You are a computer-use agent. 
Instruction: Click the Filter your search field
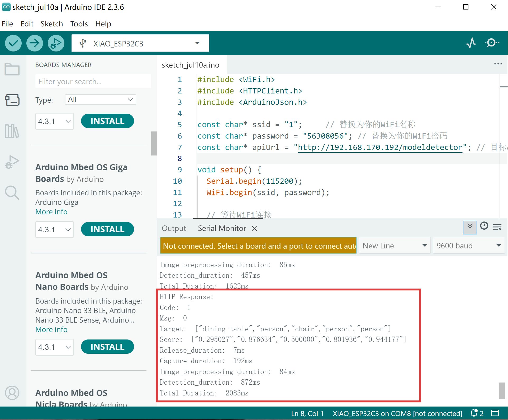tap(93, 81)
